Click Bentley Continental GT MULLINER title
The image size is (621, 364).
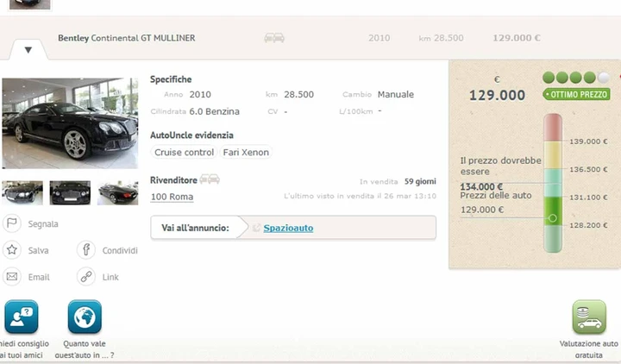[x=126, y=38]
